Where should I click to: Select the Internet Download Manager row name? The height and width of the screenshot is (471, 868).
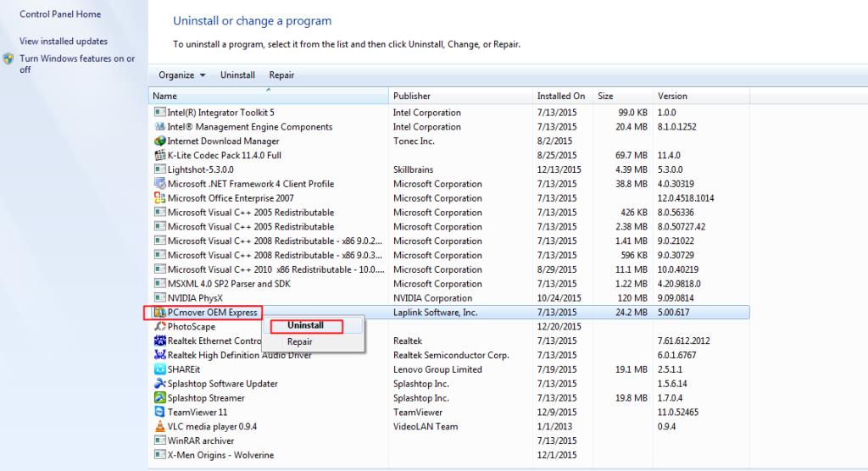[223, 141]
